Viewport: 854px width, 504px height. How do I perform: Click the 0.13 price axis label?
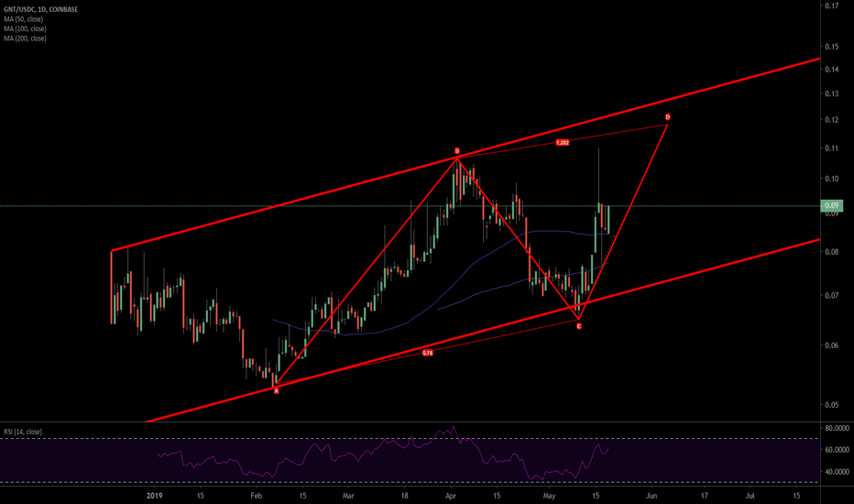[x=832, y=93]
